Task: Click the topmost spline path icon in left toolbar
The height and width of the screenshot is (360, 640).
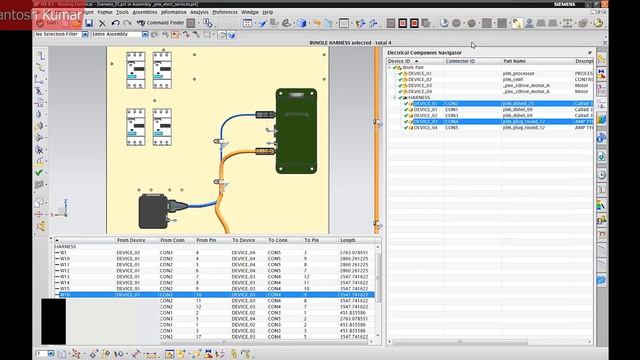Action: [x=40, y=56]
